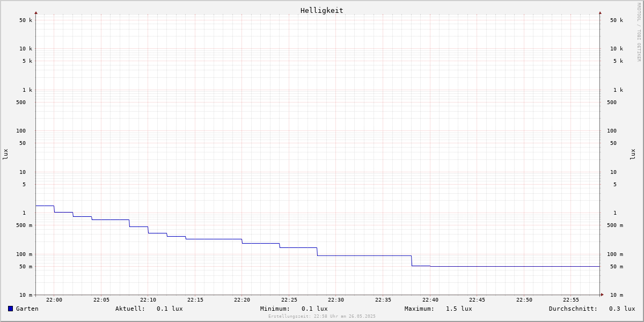Click the left axis 50 k label
Image resolution: width=644 pixels, height=322 pixels.
pos(26,20)
